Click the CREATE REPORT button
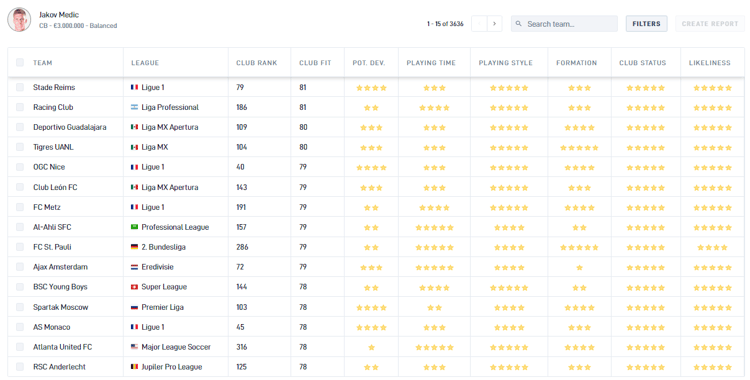Screen dimensions: 750x380 tap(710, 23)
